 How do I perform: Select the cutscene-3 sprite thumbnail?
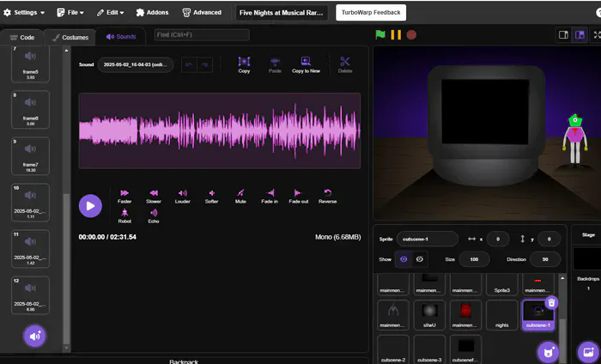429,349
